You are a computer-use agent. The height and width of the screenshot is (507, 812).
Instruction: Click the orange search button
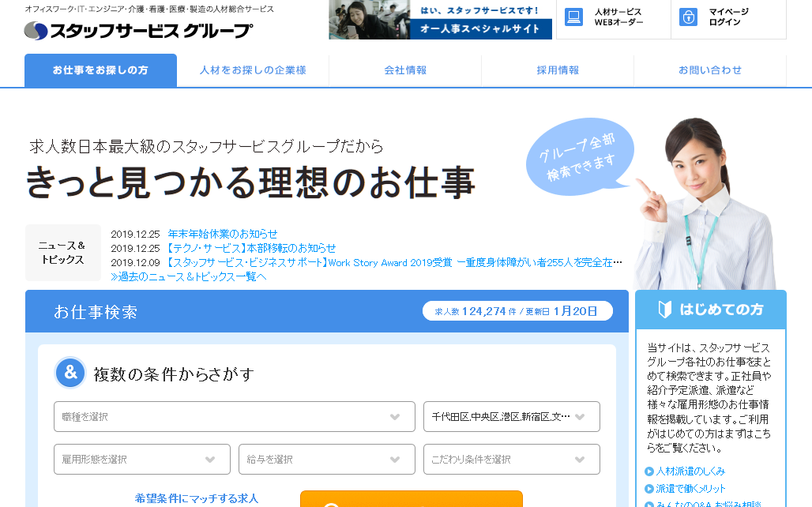point(411,499)
